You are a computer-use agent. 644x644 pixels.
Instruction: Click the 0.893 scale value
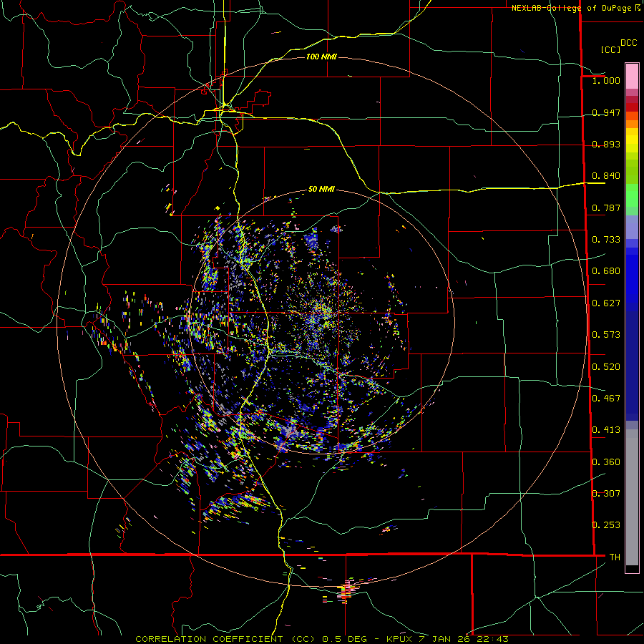[x=606, y=144]
